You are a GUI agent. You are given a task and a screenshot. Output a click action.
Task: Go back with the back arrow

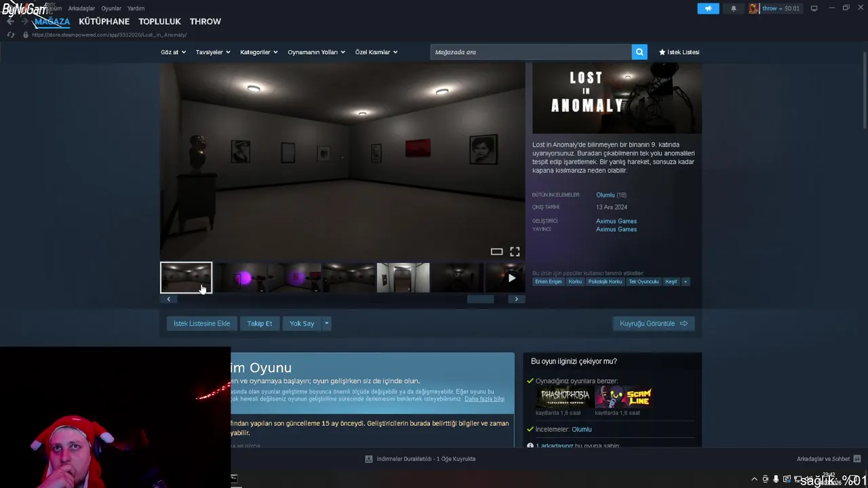pos(10,21)
